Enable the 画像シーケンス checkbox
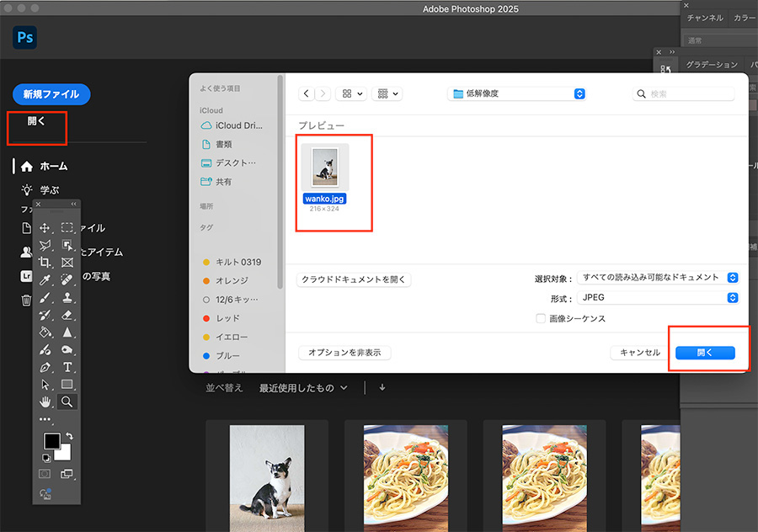Screen dimensions: 758x532 [541, 318]
